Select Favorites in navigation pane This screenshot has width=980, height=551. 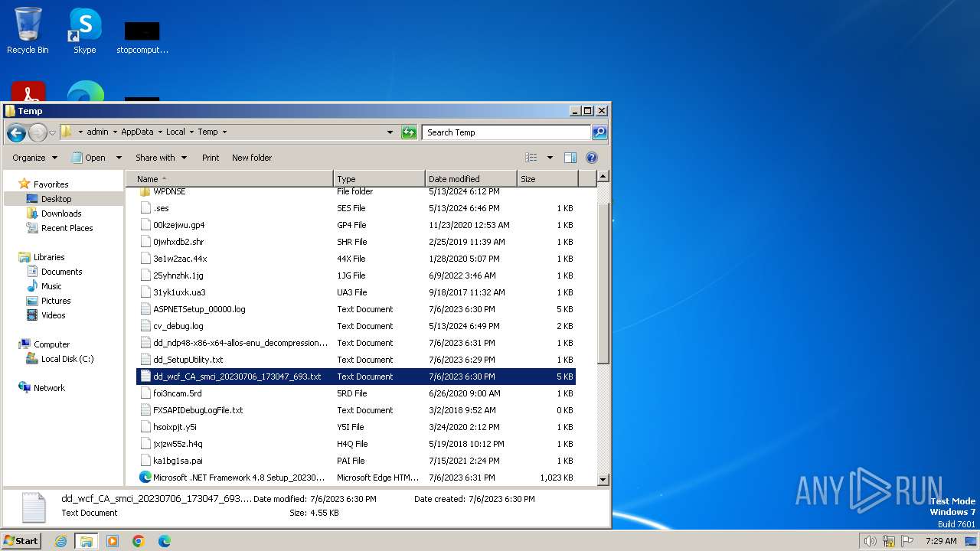click(51, 184)
